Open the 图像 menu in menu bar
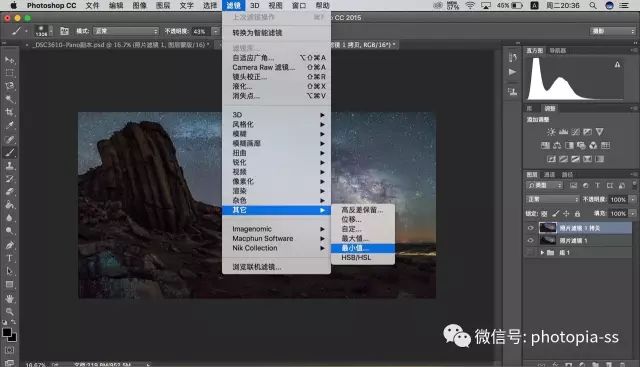This screenshot has height=367, width=640. tap(140, 5)
